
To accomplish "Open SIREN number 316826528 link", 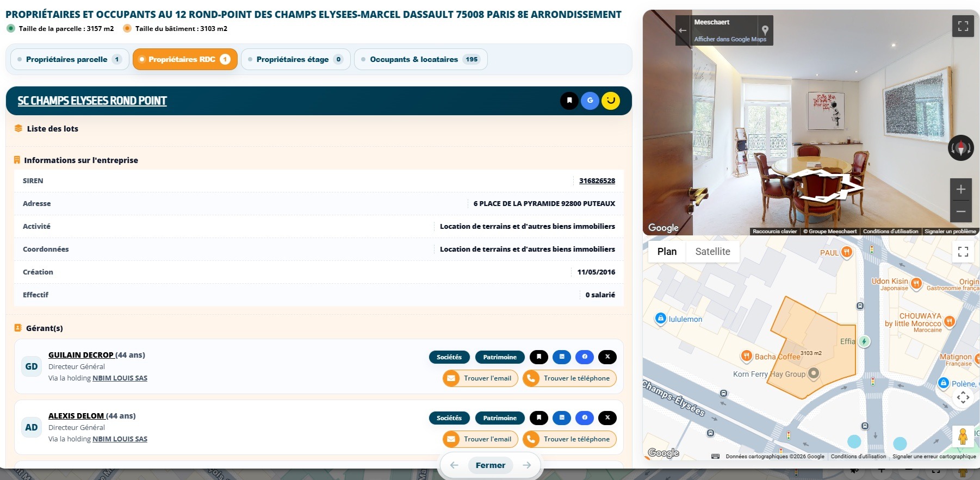I will [597, 181].
